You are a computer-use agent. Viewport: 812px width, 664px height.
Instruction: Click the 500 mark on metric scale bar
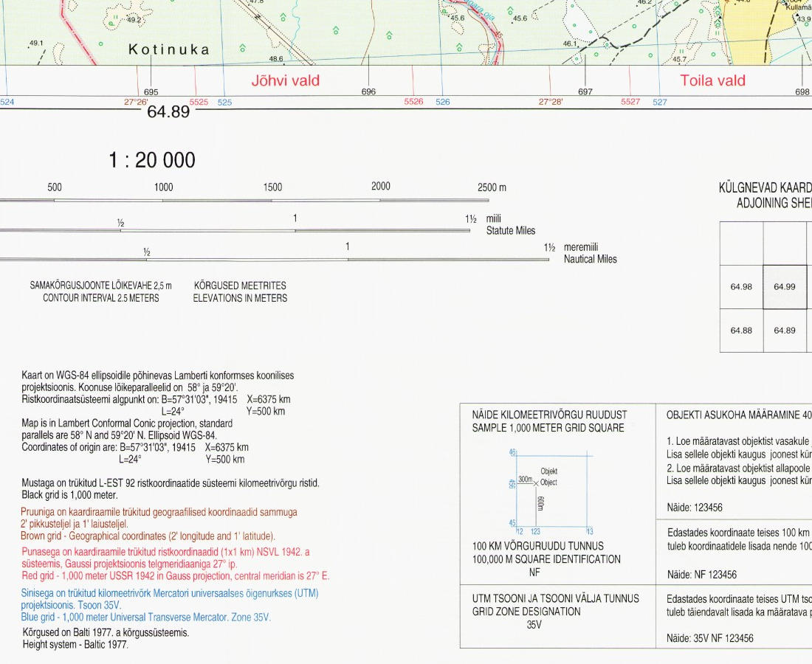[x=55, y=187]
